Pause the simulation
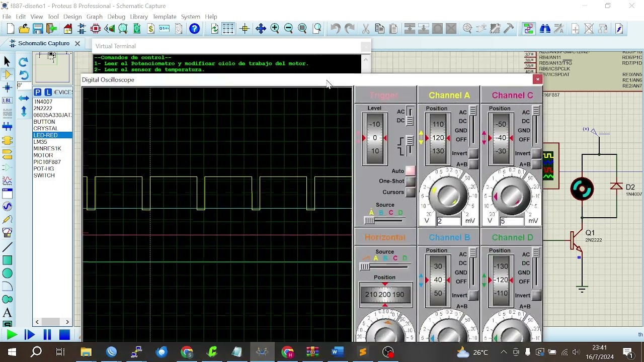The image size is (644, 362). [x=47, y=335]
